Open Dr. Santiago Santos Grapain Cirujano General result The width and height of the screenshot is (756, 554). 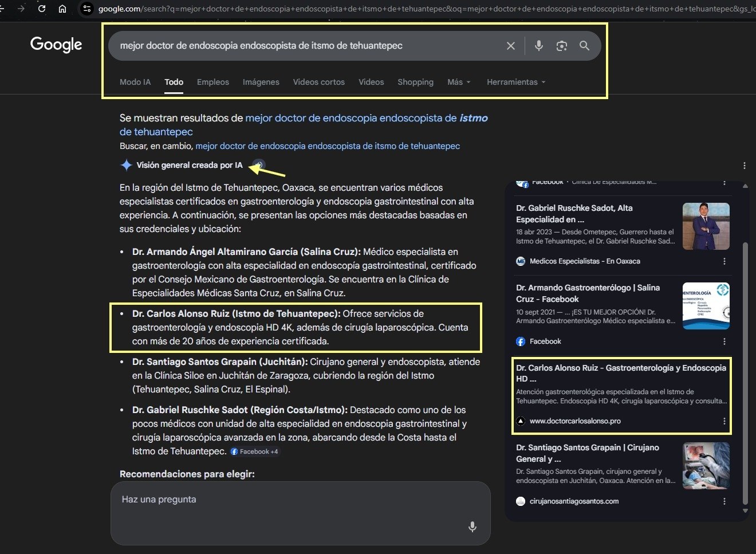pos(588,453)
